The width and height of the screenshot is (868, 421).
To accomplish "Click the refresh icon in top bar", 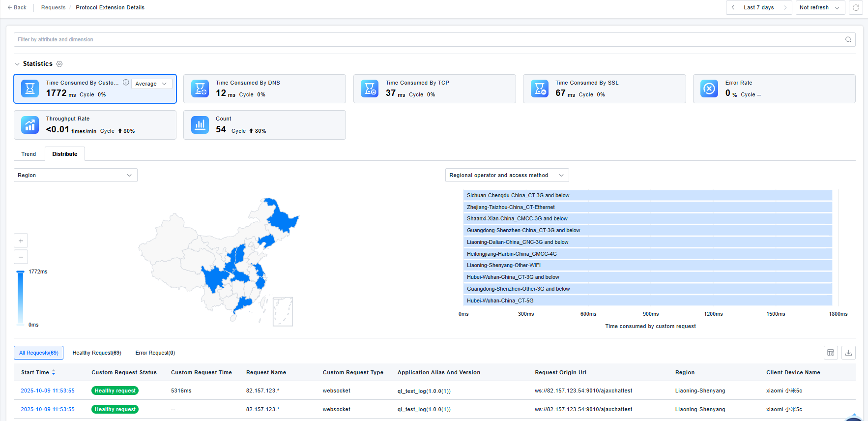I will click(x=856, y=8).
